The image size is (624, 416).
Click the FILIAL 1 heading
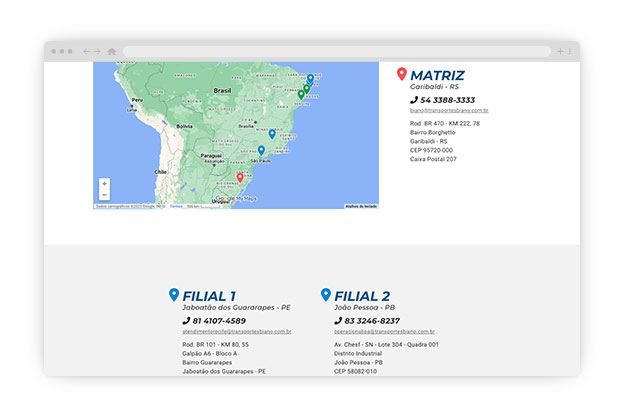pyautogui.click(x=209, y=296)
